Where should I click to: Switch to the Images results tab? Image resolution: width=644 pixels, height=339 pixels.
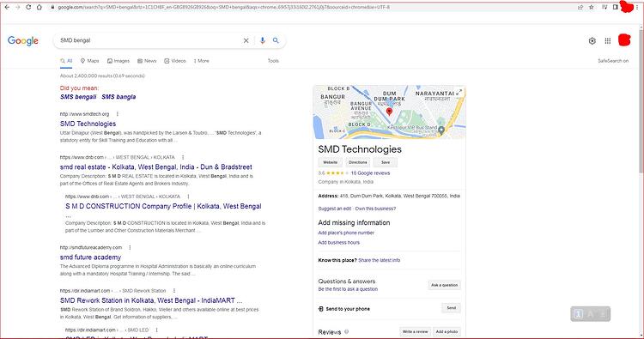click(118, 61)
